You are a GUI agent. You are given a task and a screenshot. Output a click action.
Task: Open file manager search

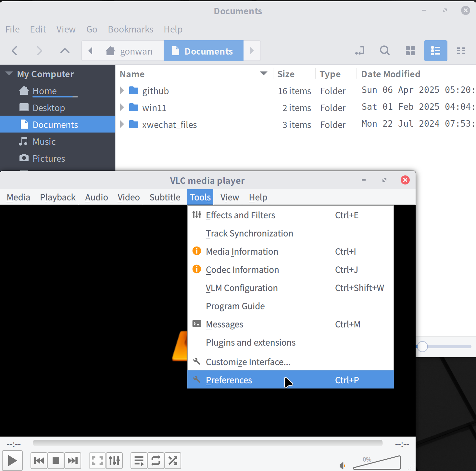click(x=385, y=51)
